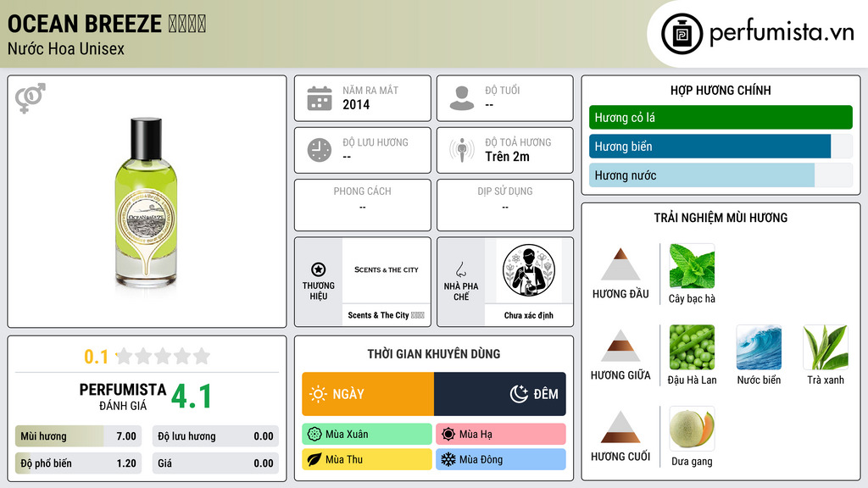Click the Phong Cách card
The height and width of the screenshot is (488, 868).
click(x=363, y=205)
